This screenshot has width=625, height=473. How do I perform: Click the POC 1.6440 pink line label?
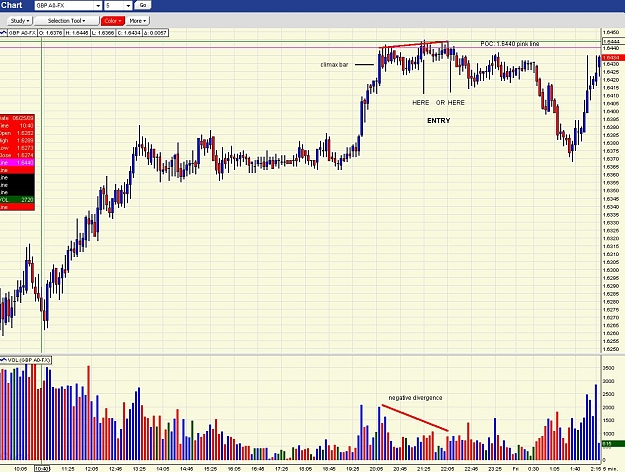510,43
